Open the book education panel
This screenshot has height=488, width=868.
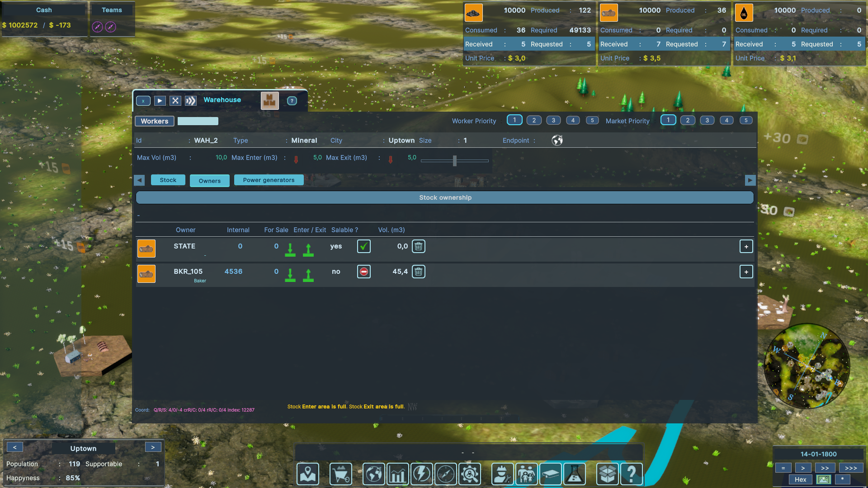point(551,474)
